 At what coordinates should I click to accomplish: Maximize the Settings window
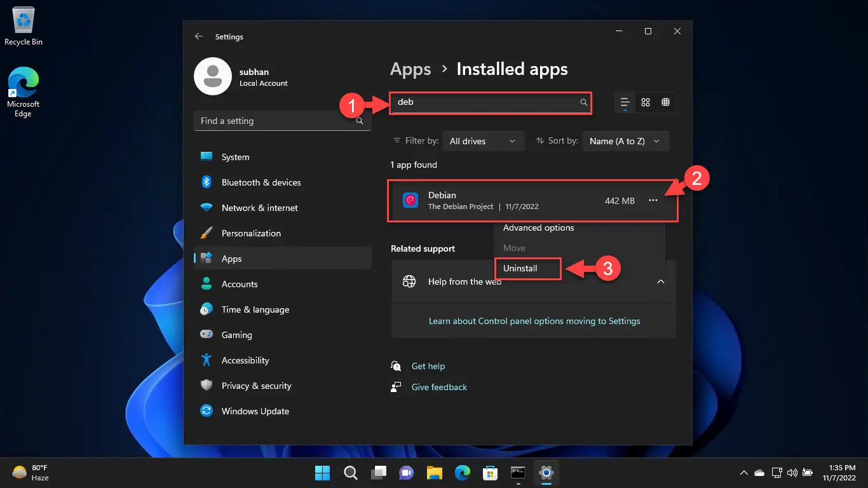pos(648,31)
